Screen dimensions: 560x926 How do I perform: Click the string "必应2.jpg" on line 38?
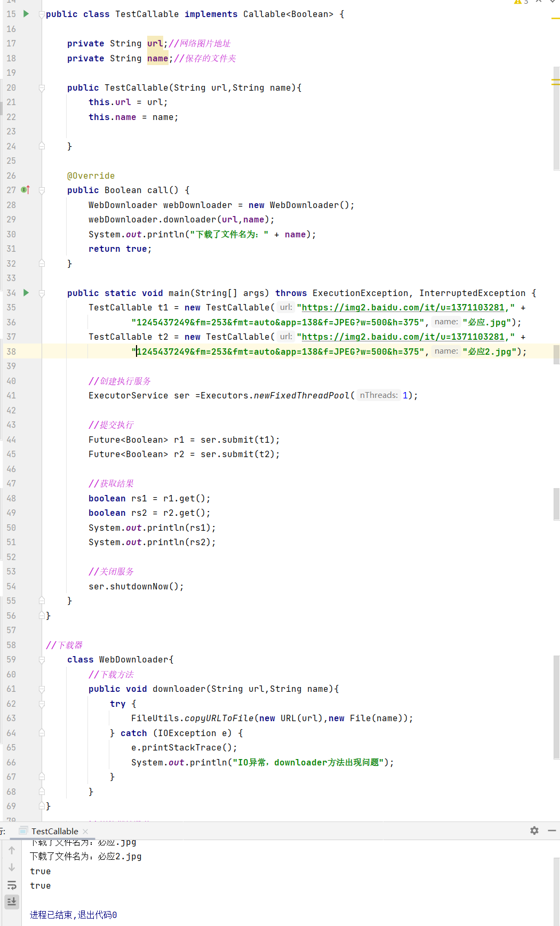coord(489,352)
